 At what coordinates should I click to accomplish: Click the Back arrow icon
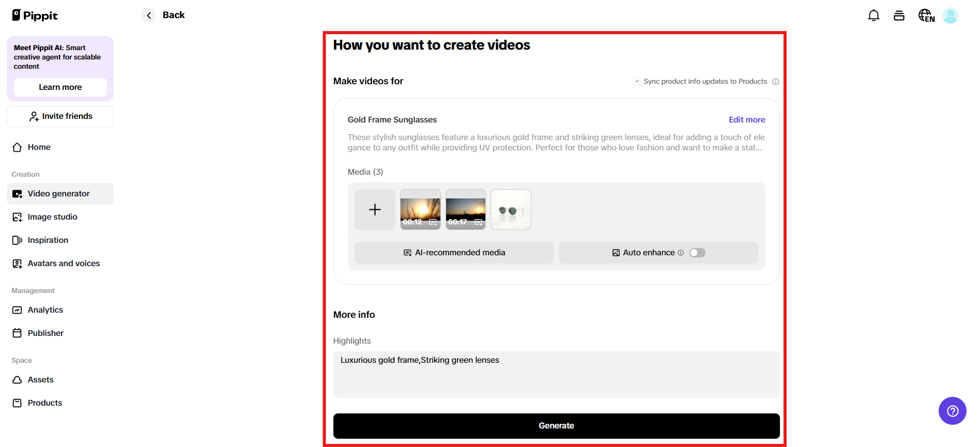tap(149, 16)
